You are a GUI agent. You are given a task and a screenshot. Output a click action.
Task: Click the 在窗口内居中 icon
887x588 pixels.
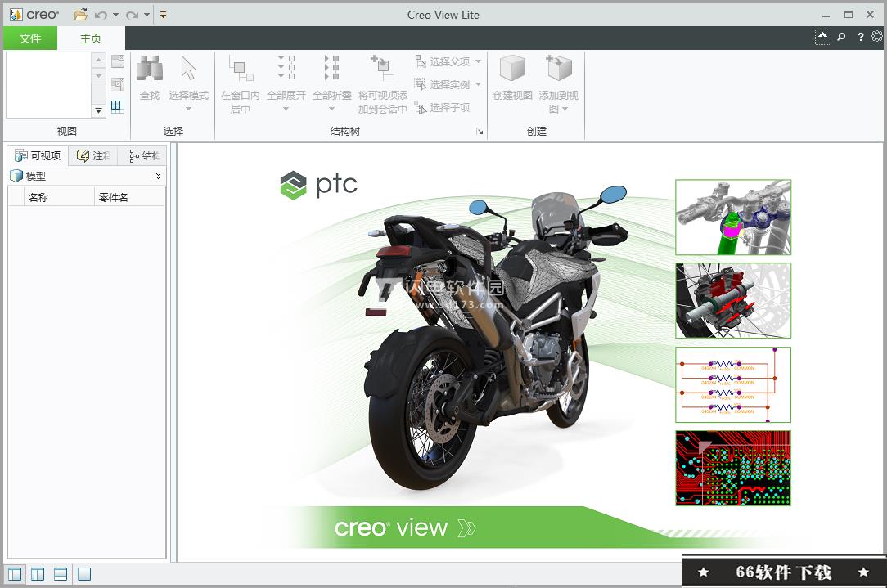point(241,69)
